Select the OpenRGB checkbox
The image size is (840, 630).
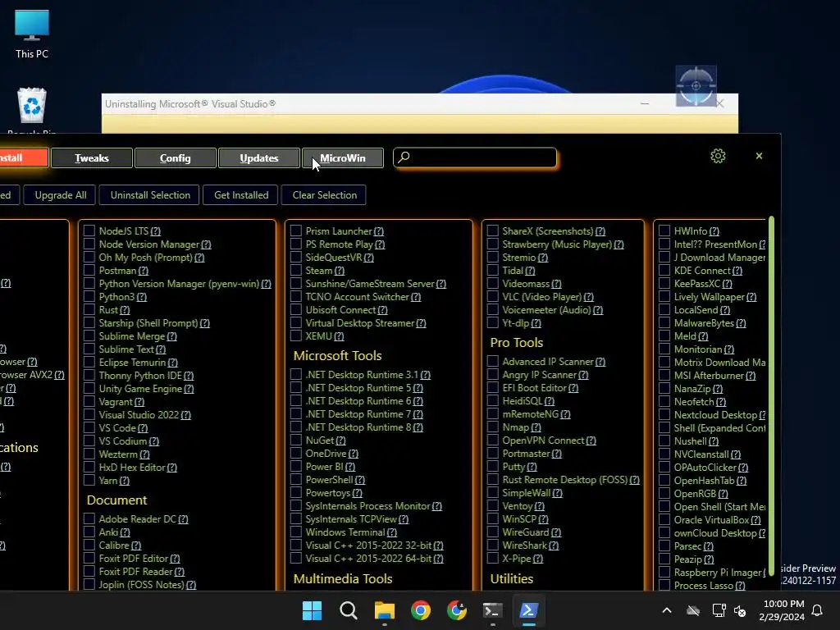(664, 493)
